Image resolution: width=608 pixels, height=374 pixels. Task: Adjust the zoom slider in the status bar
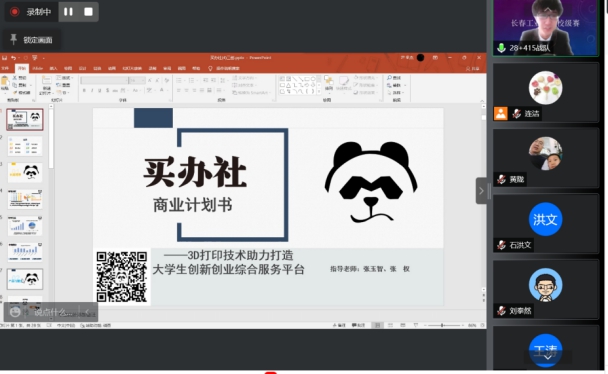point(442,325)
